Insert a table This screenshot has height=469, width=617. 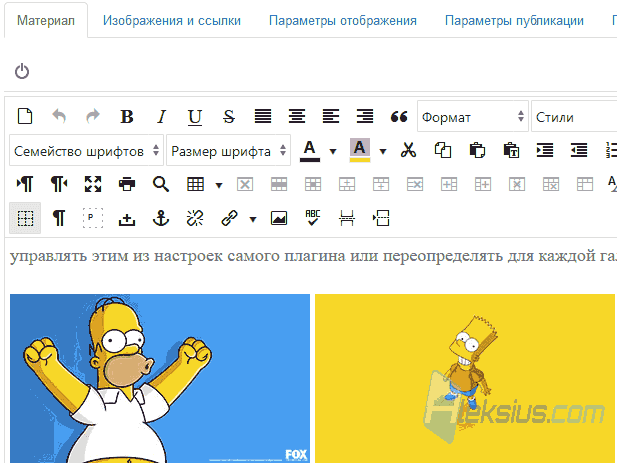point(195,184)
